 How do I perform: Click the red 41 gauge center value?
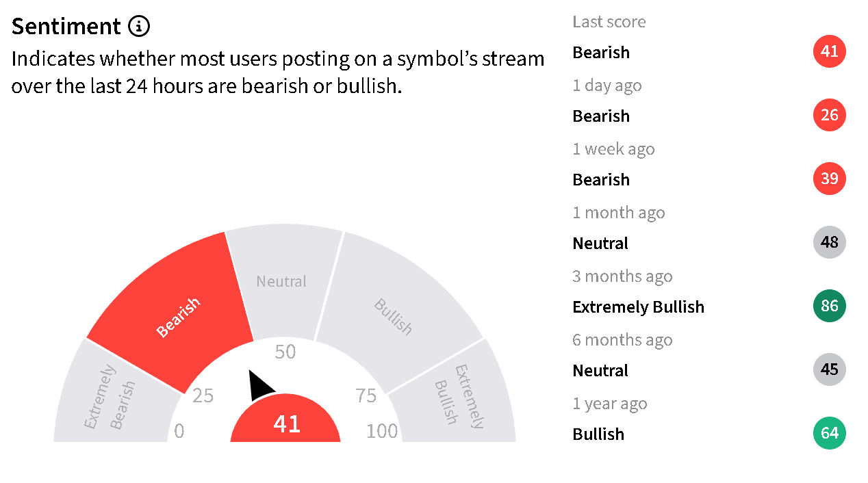(x=285, y=423)
